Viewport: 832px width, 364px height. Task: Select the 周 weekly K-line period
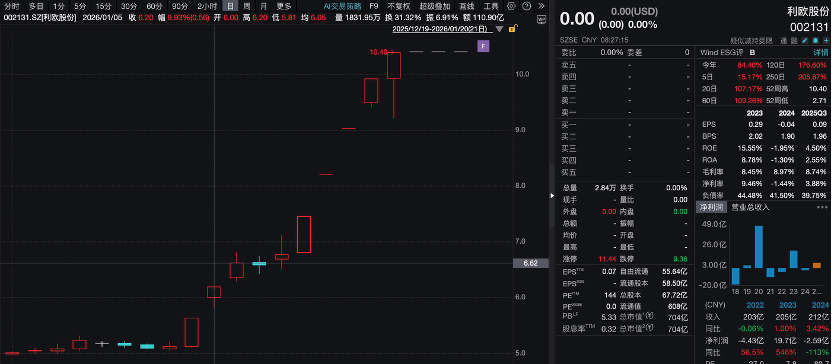(247, 6)
